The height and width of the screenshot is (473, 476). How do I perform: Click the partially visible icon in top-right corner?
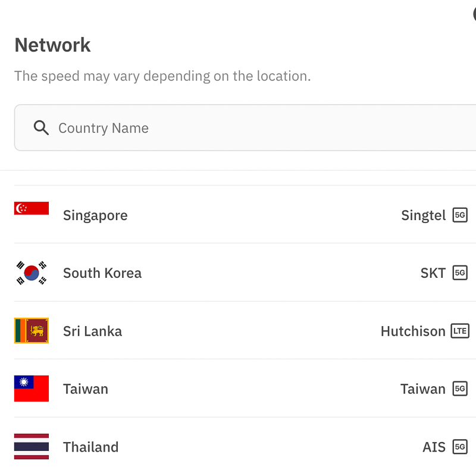coord(473,13)
